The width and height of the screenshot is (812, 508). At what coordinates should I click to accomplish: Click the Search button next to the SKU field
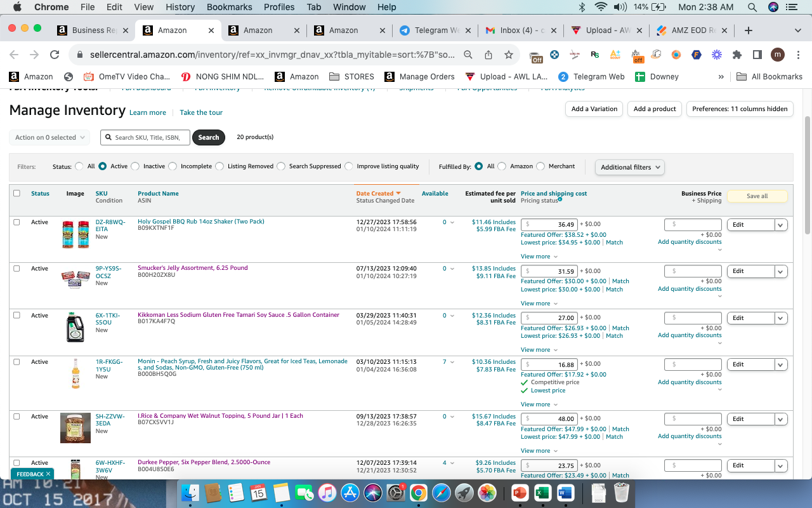tap(209, 137)
